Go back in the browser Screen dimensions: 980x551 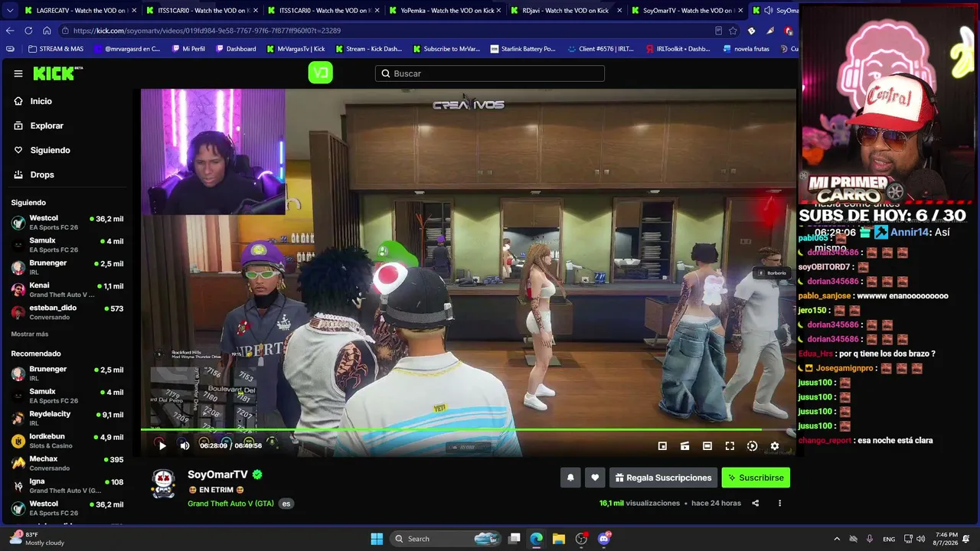point(10,31)
